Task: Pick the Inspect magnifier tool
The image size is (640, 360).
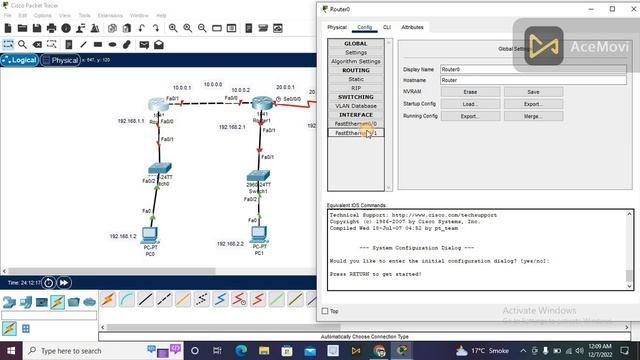Action: [22, 44]
